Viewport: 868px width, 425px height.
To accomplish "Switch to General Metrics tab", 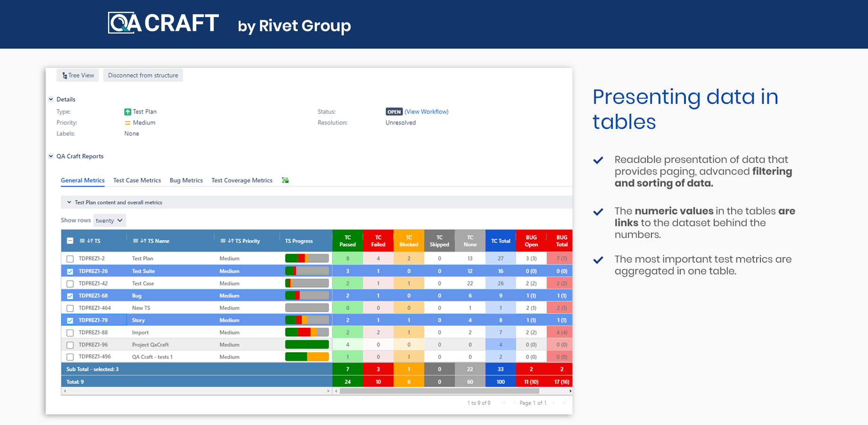I will 83,180.
